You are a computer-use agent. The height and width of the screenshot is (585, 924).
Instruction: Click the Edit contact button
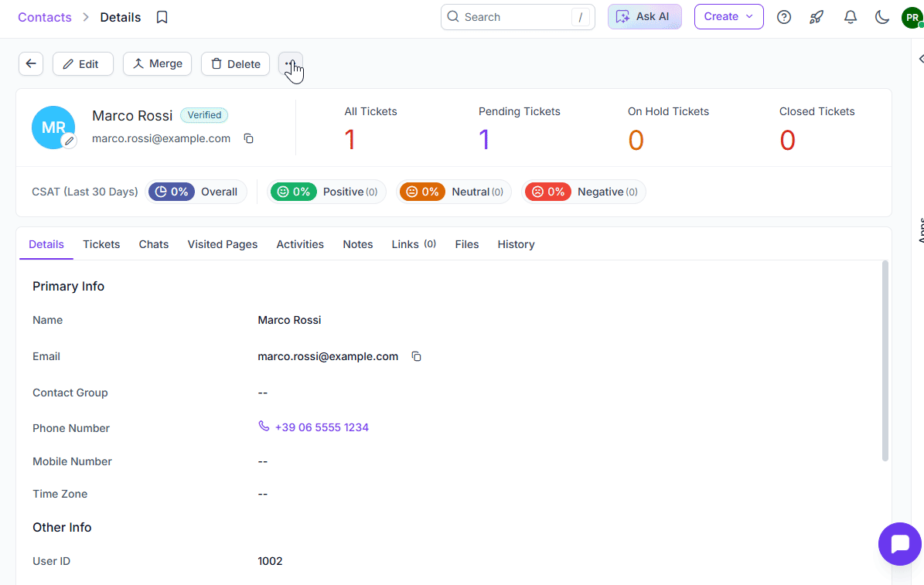click(x=83, y=63)
